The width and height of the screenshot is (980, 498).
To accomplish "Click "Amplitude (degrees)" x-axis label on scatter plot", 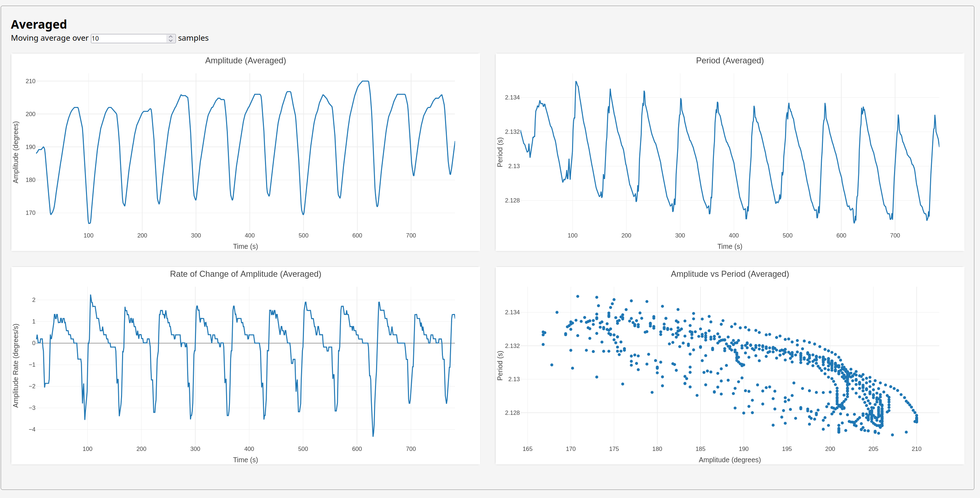I will tap(729, 459).
